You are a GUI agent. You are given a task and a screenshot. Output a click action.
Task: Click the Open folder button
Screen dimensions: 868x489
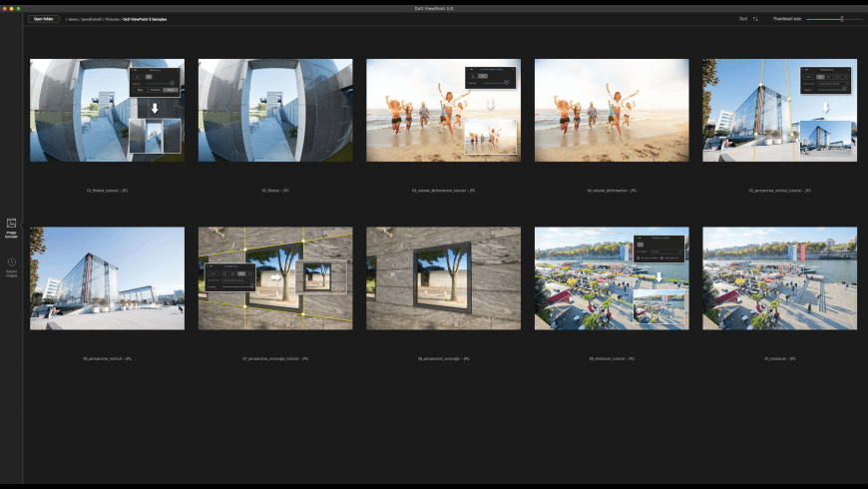42,19
